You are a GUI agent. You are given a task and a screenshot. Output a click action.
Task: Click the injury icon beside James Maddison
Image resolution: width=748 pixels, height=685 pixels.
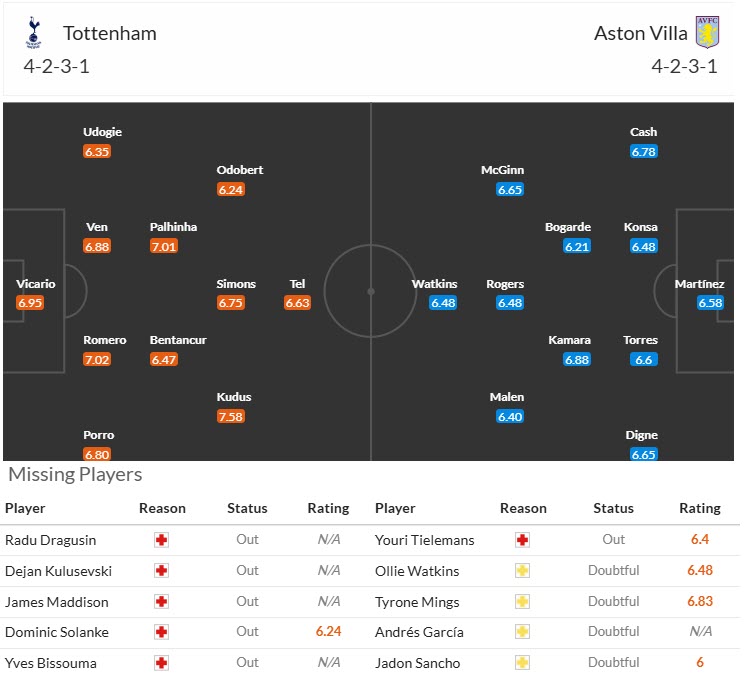162,602
